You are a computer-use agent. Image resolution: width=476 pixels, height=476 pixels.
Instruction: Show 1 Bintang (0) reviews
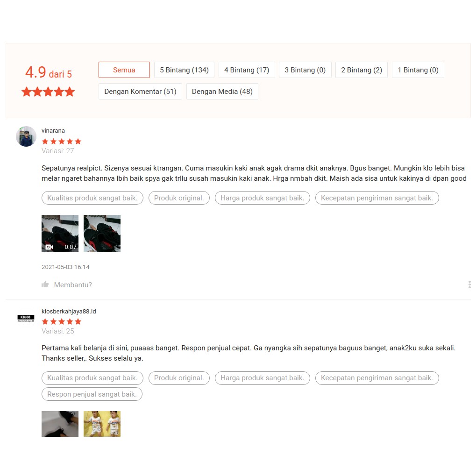point(418,70)
